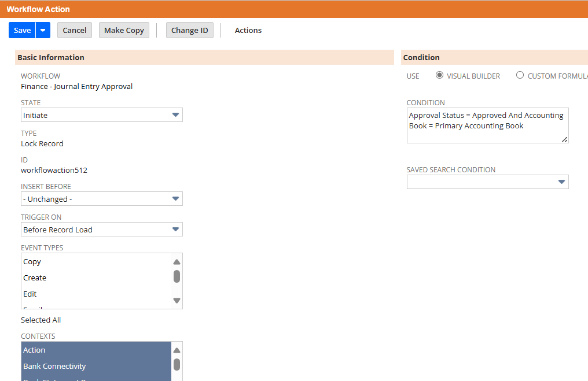Click the Contexts scrollbar up arrow
The width and height of the screenshot is (588, 381).
177,350
